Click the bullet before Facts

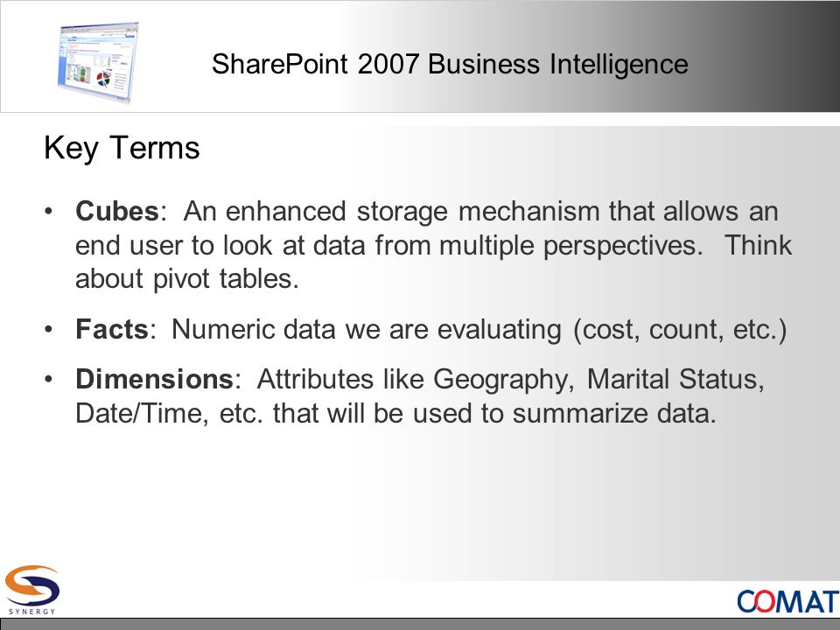[49, 329]
